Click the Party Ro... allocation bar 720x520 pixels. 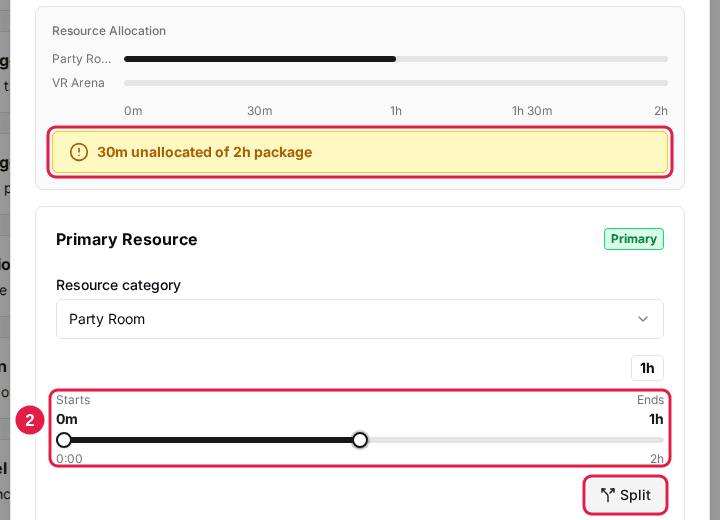[x=396, y=59]
